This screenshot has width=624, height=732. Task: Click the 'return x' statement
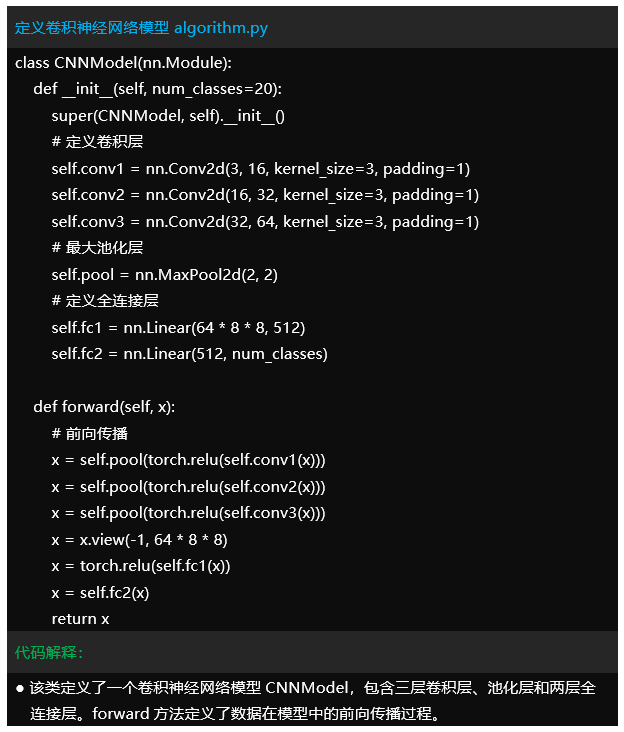pyautogui.click(x=80, y=619)
